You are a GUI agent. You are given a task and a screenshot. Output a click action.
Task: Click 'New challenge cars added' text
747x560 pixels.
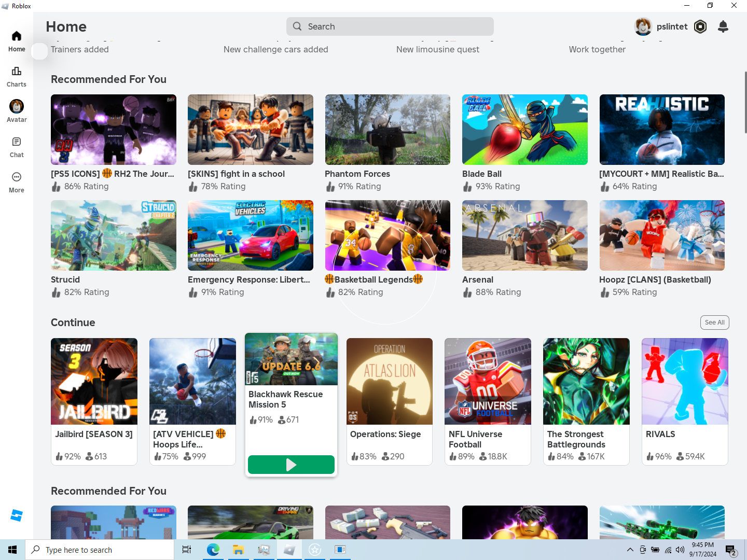point(276,49)
